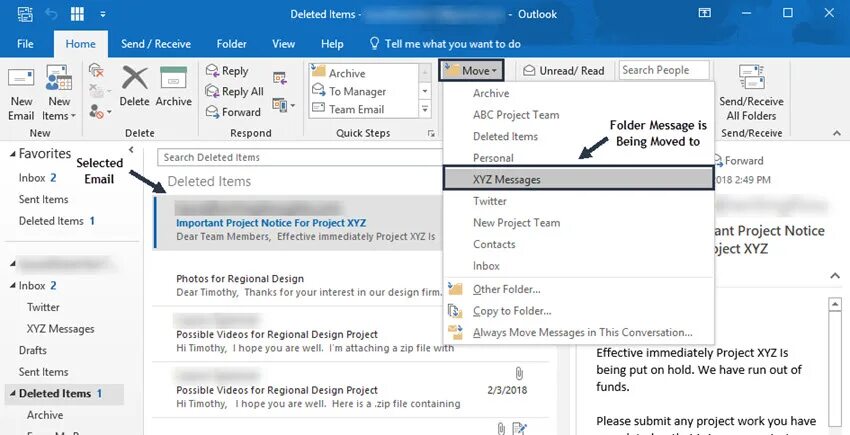Collapse the ribbon with the chevron
The width and height of the screenshot is (850, 435).
point(837,133)
